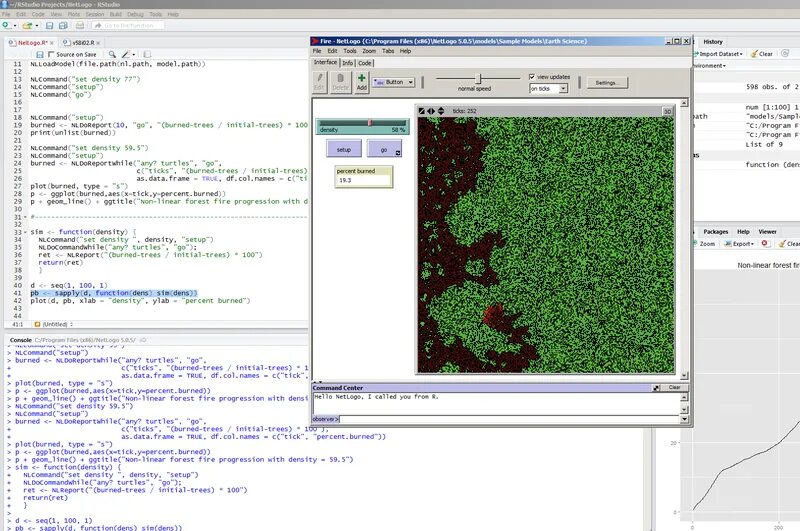The image size is (800, 531).
Task: Click the console working directory arrow icon
Action: tap(143, 340)
